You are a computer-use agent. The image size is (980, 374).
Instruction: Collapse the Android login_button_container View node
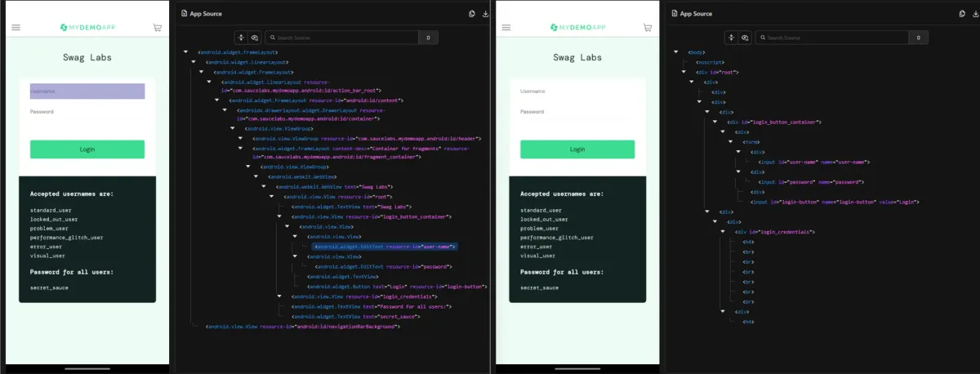[x=280, y=216]
